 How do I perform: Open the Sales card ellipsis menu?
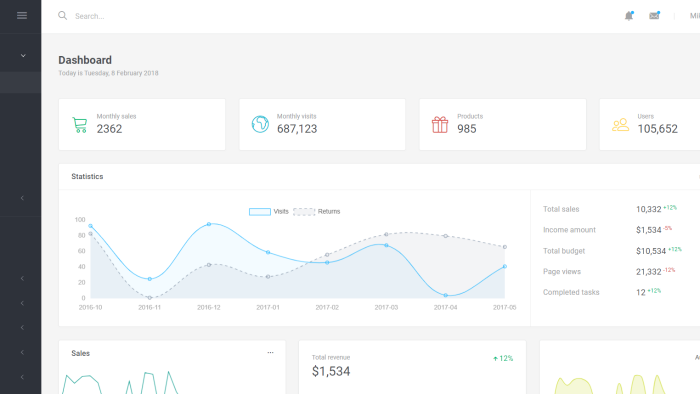click(x=271, y=353)
